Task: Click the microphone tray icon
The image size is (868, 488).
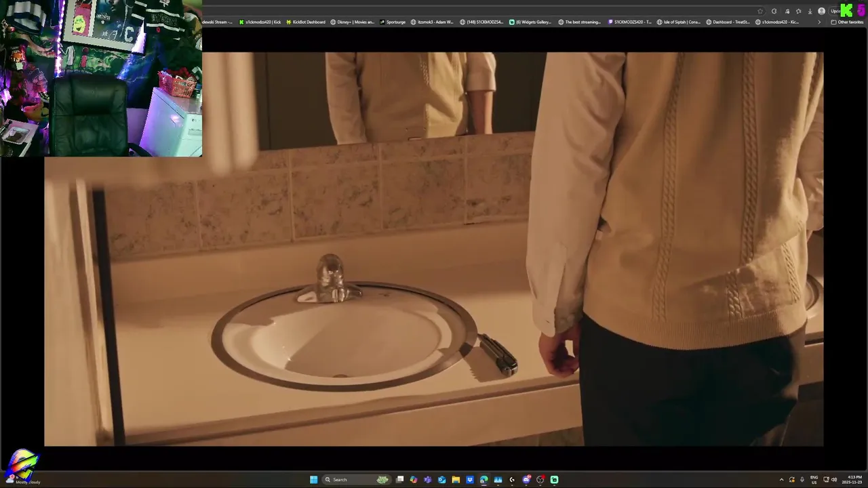Action: click(x=802, y=480)
